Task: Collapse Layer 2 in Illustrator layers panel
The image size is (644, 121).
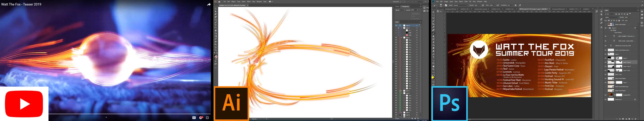Action: (402, 37)
